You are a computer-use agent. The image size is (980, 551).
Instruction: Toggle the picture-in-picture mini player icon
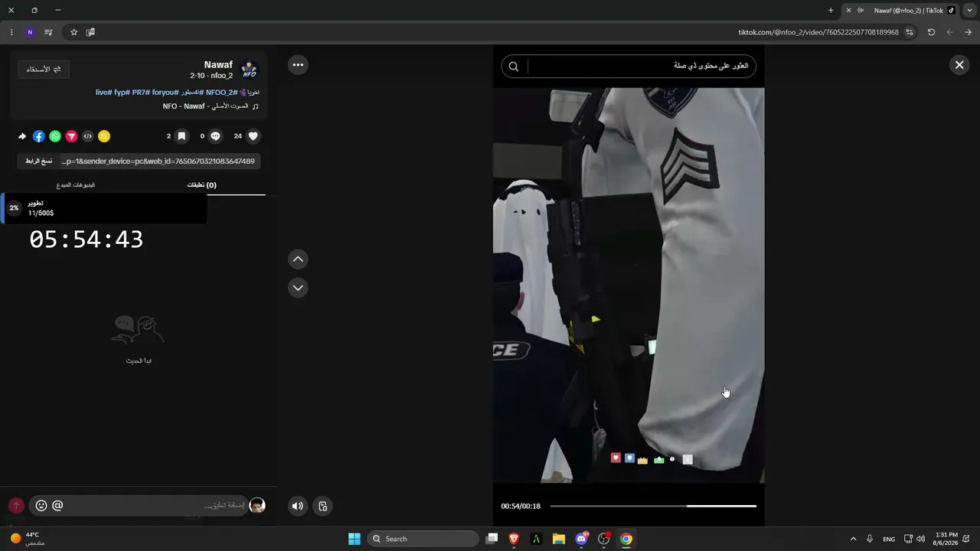click(323, 506)
